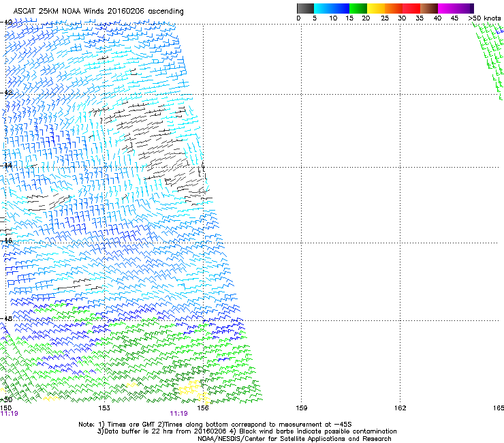Image resolution: width=504 pixels, height=443 pixels.
Task: Click the 162 longitude axis label
Action: (400, 408)
